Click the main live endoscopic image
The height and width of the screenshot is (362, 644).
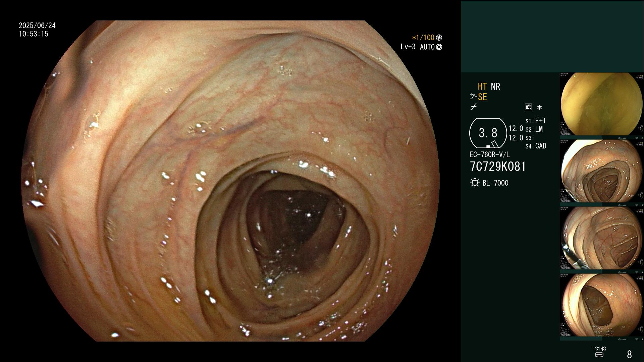(231, 181)
